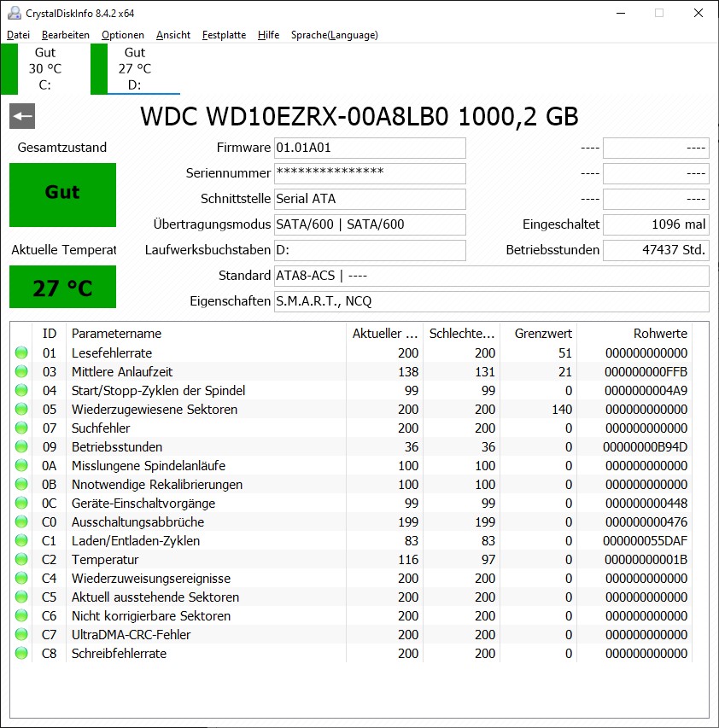Click the ID column header
Screen dimensions: 719x728
(x=50, y=334)
